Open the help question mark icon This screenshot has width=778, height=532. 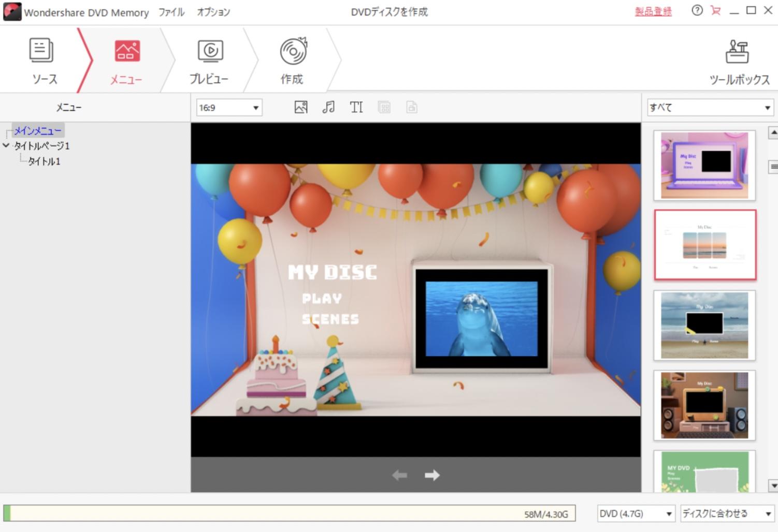pos(697,10)
